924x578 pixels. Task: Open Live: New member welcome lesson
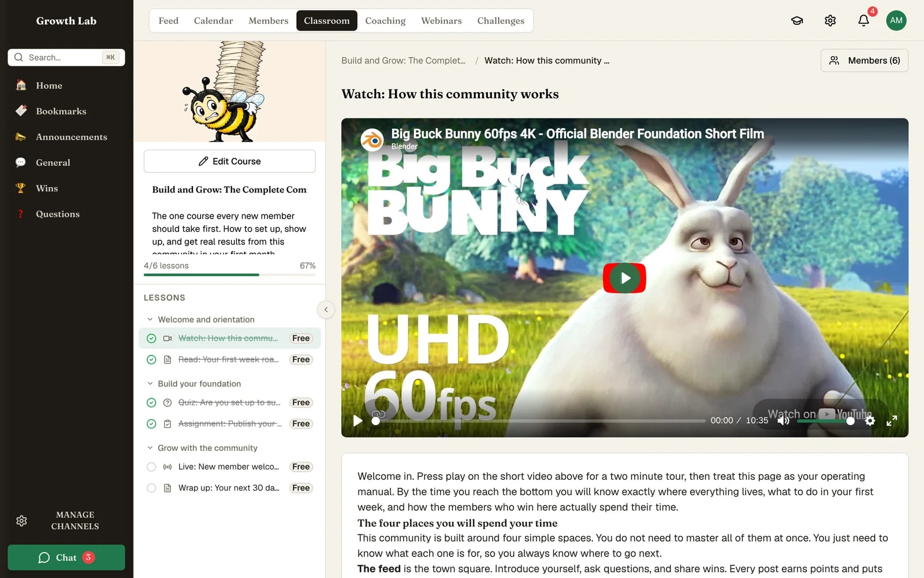[x=230, y=467]
